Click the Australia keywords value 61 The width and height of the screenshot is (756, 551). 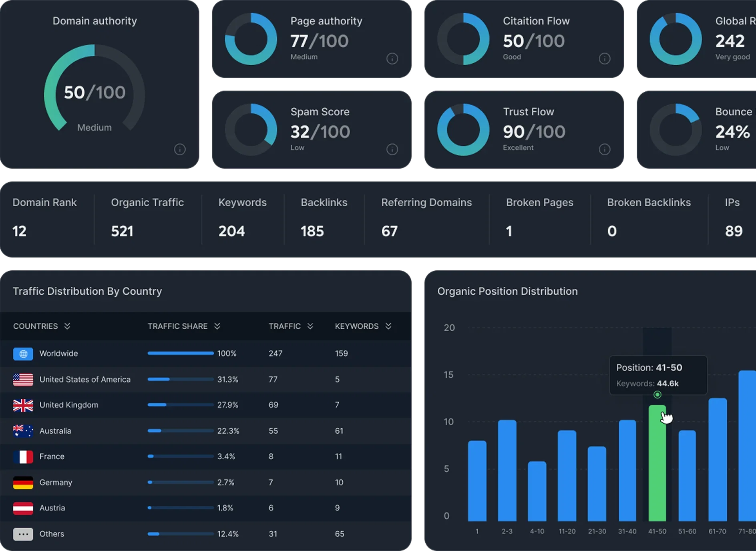click(x=339, y=431)
